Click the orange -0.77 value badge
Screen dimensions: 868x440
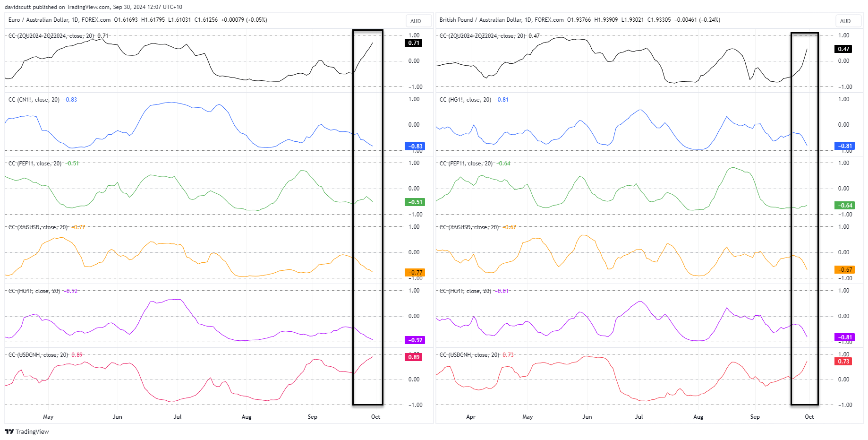(415, 273)
